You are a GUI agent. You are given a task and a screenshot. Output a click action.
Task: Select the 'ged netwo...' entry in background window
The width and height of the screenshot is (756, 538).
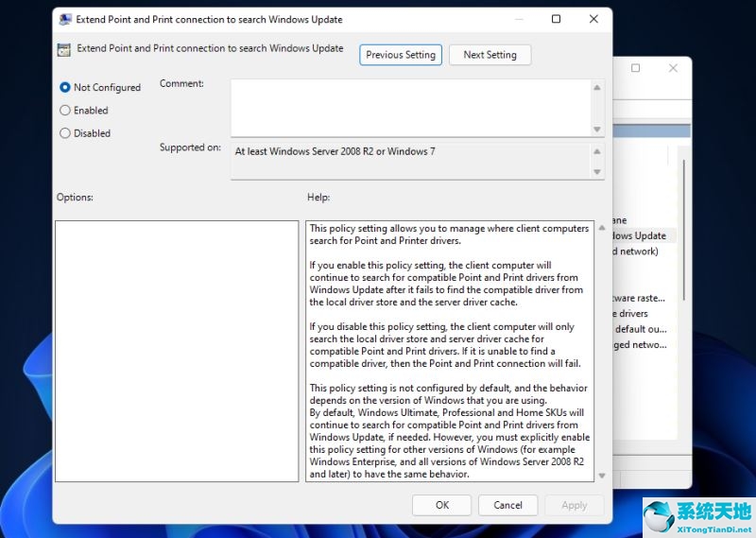[641, 344]
